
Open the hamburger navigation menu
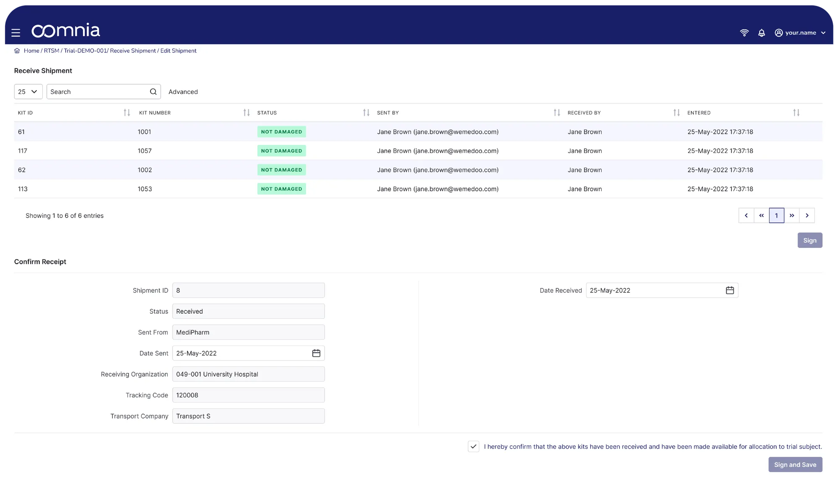point(16,33)
